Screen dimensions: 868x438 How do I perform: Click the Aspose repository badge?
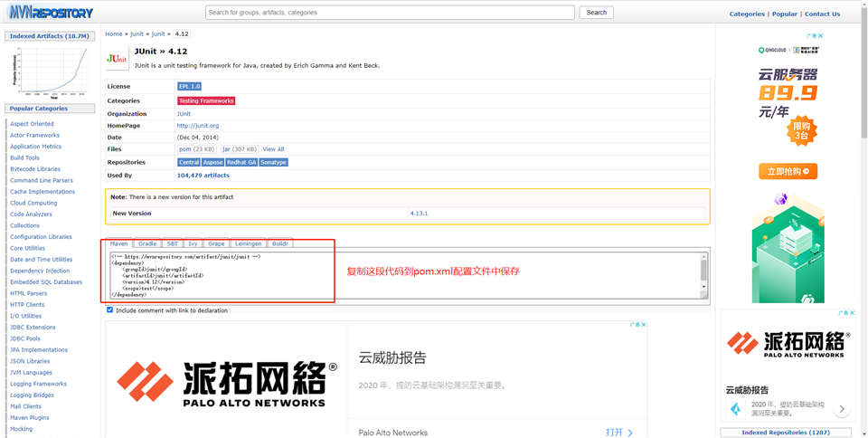click(x=212, y=162)
